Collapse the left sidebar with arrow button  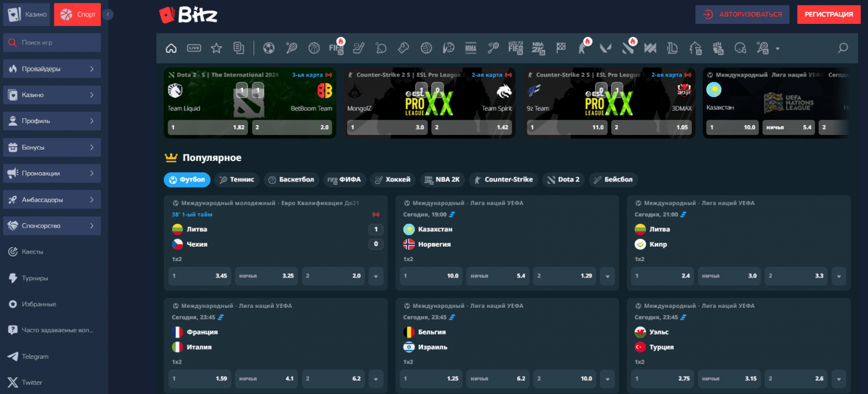tap(108, 15)
